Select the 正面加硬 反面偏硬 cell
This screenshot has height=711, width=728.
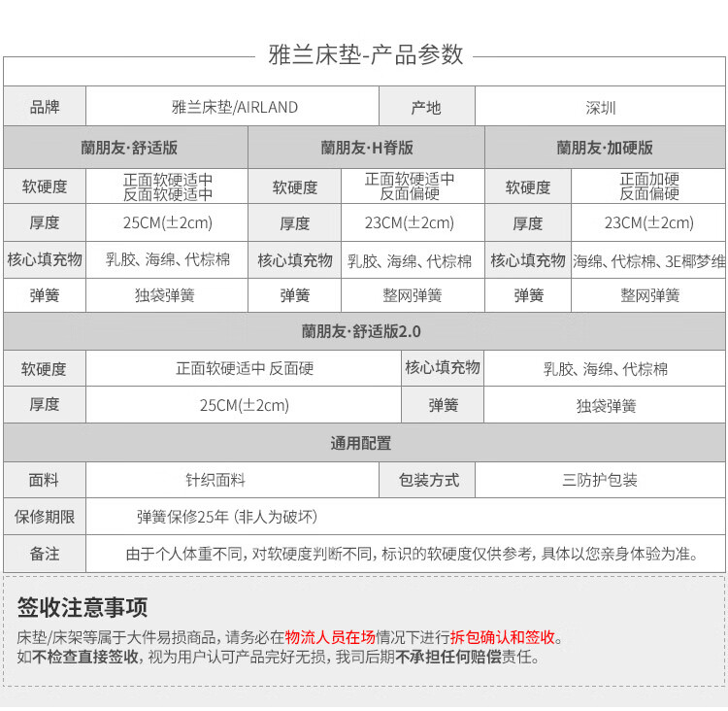[649, 186]
